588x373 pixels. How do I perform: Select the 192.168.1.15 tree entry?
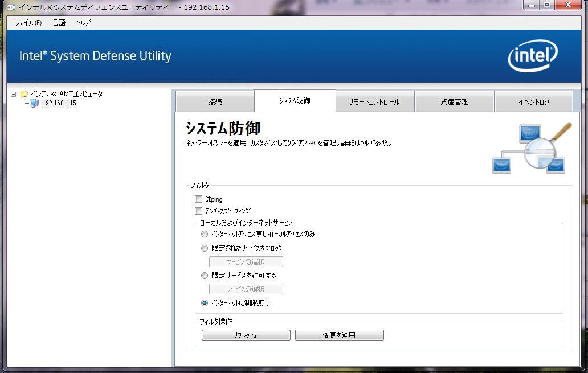[59, 103]
